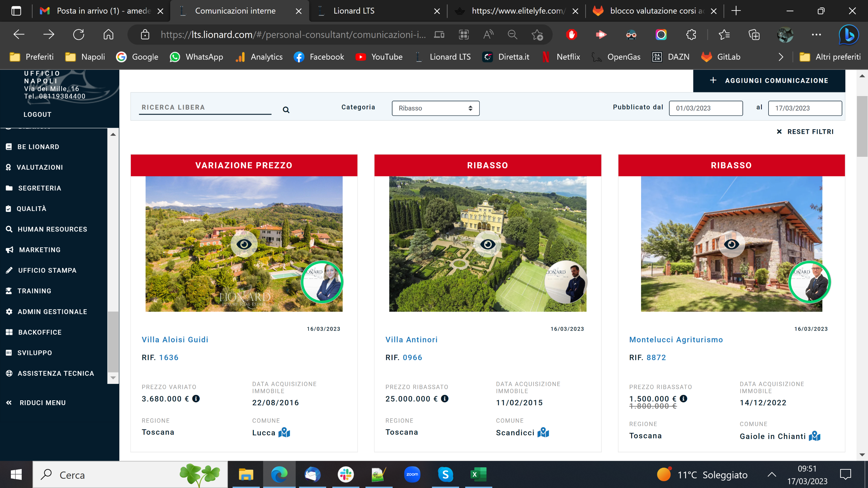
Task: Click the free-search magnifier icon
Action: click(286, 110)
